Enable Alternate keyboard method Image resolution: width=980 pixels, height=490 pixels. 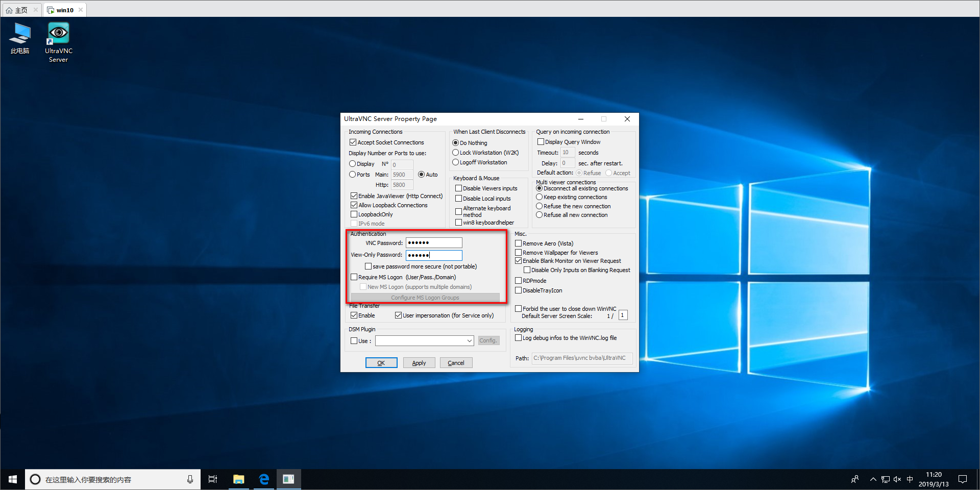tap(458, 211)
